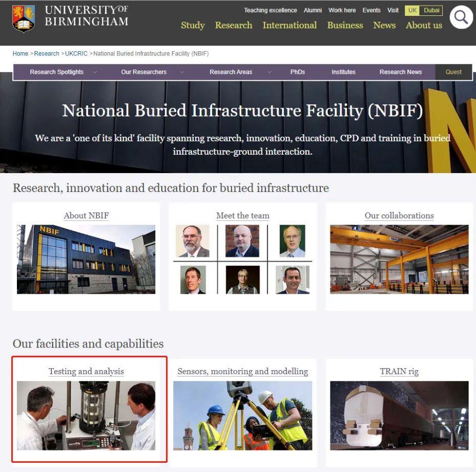Open the Work here link
The image size is (476, 472).
[x=342, y=10]
